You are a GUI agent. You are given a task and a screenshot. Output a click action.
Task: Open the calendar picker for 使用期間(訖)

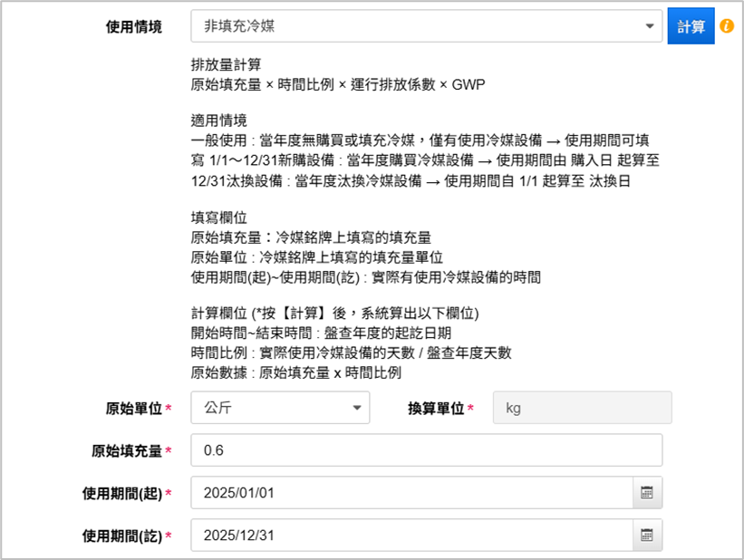647,536
